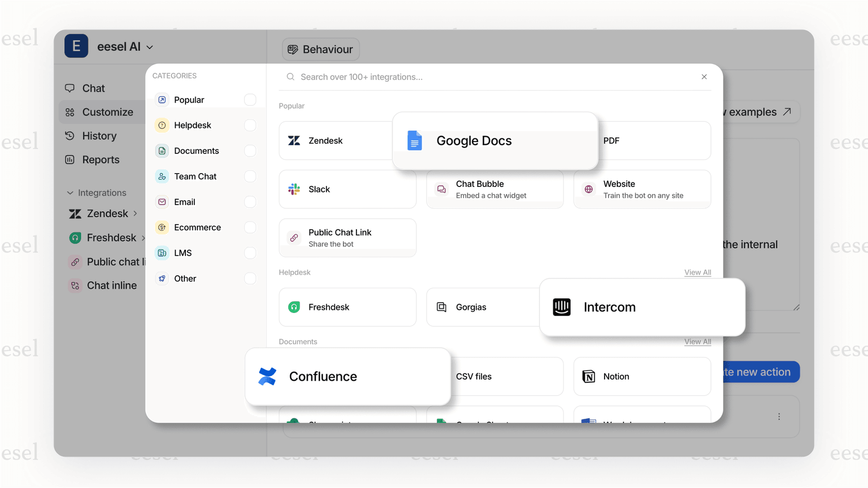Screen dimensions: 868x488
Task: Click the Other category icon
Action: 162,278
